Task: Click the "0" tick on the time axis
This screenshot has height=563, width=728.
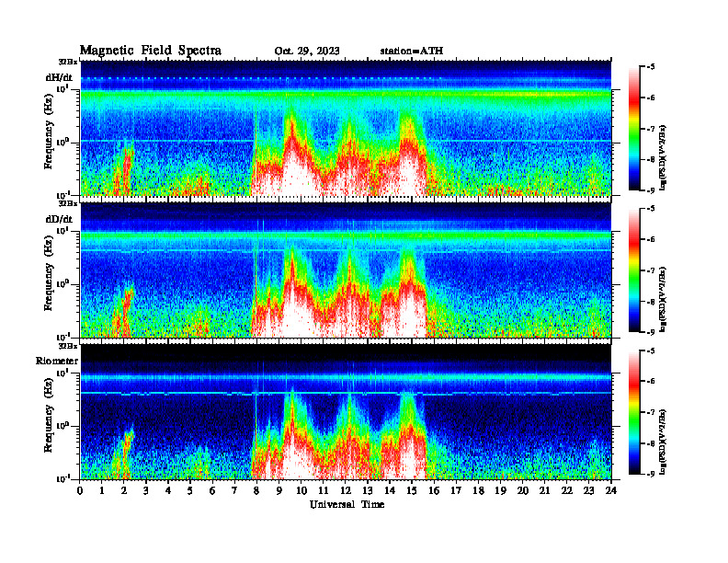Action: (x=80, y=490)
